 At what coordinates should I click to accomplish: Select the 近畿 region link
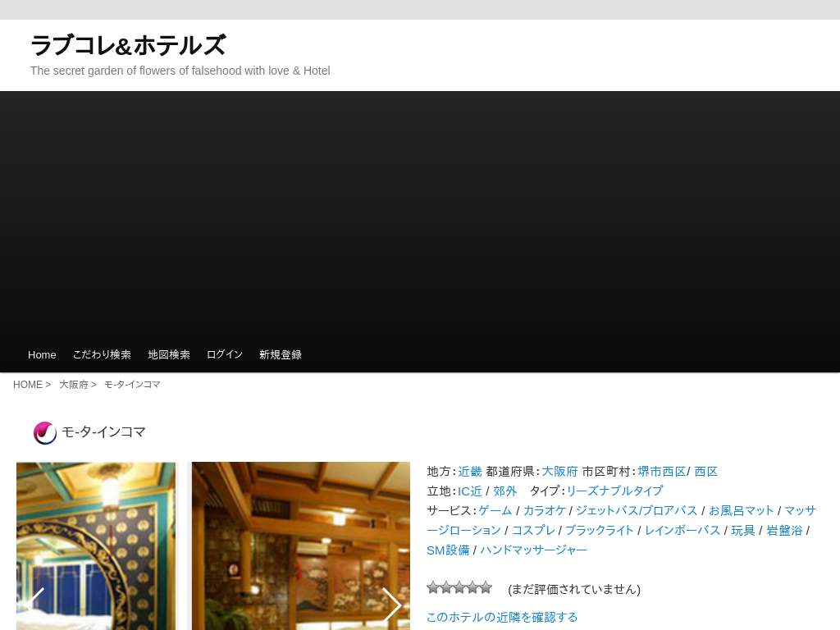pyautogui.click(x=470, y=472)
